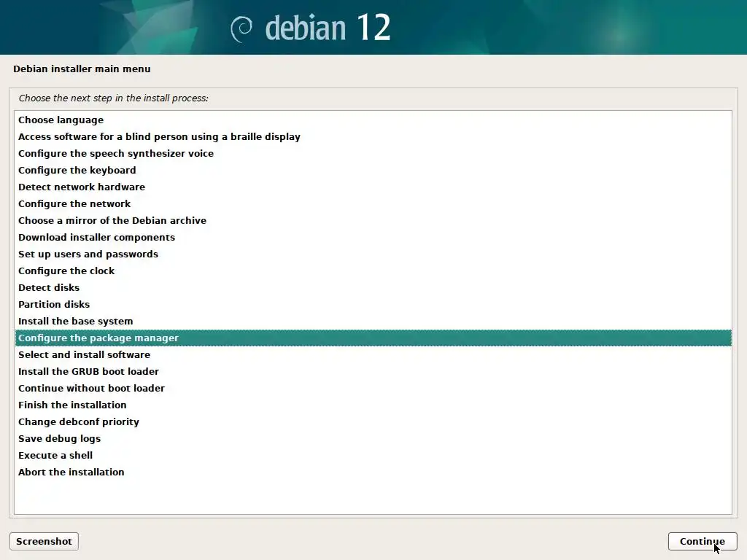Image resolution: width=747 pixels, height=560 pixels.
Task: Click highlighted "Configure the package manager" row
Action: (x=373, y=338)
